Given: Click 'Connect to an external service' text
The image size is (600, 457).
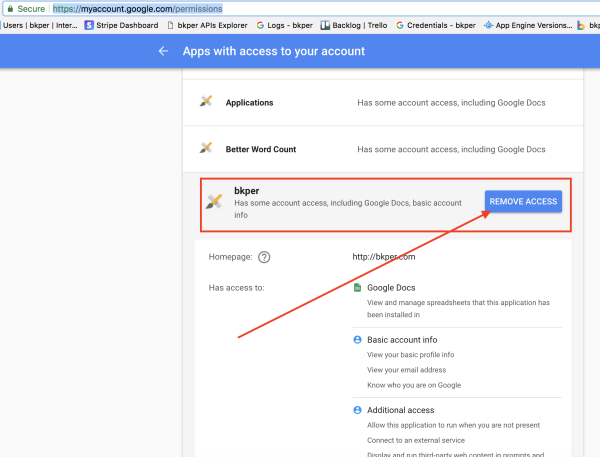Looking at the screenshot, I should [416, 440].
